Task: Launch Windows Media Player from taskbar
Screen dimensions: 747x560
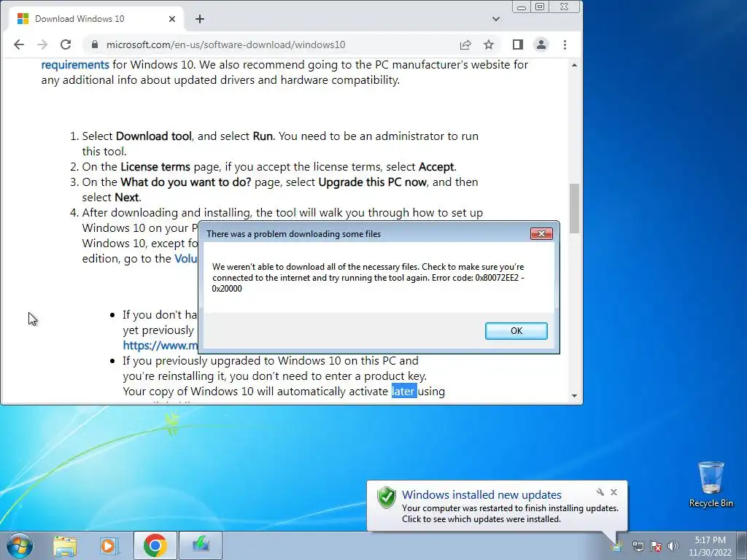Action: click(x=109, y=545)
